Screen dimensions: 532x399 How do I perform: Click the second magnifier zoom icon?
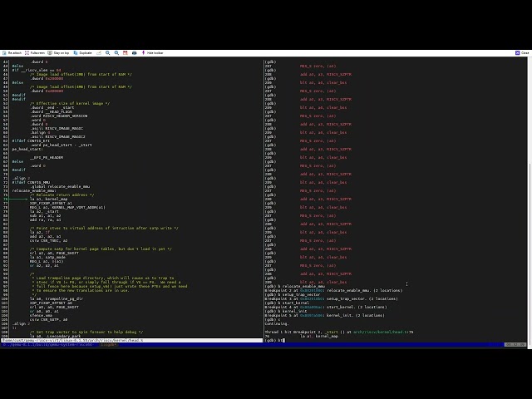click(116, 53)
